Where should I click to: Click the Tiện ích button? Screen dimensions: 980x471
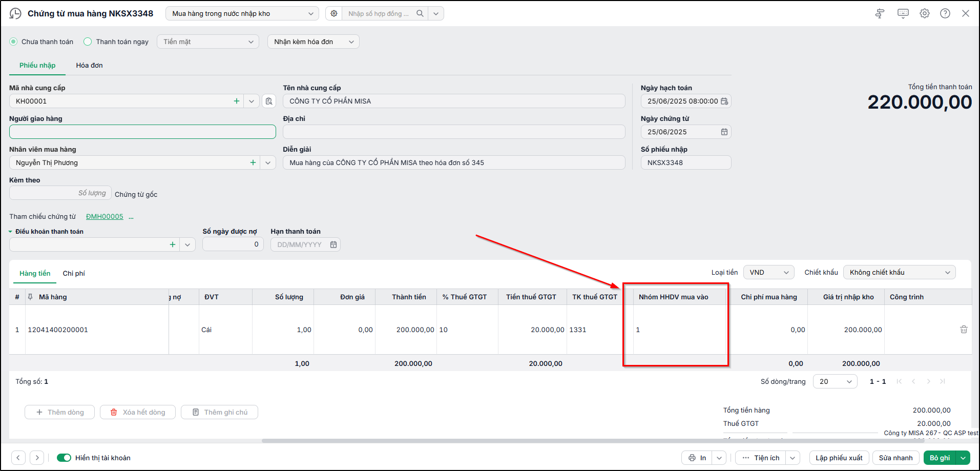[x=761, y=458]
